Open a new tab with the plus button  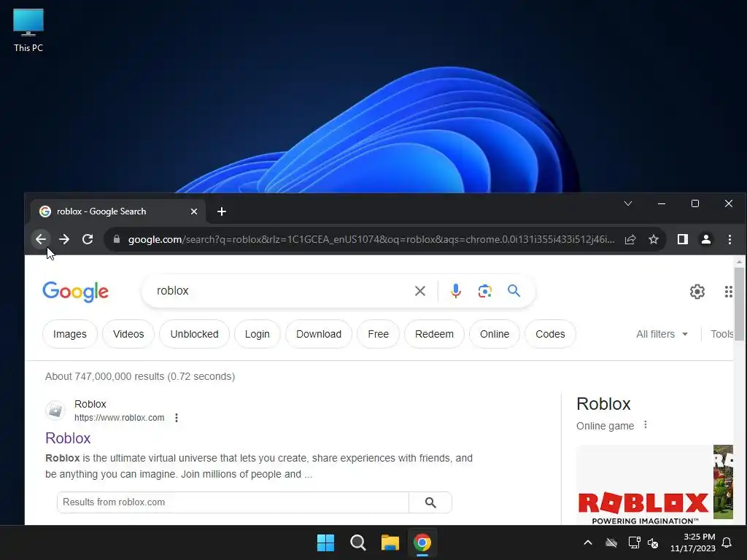[x=222, y=211]
